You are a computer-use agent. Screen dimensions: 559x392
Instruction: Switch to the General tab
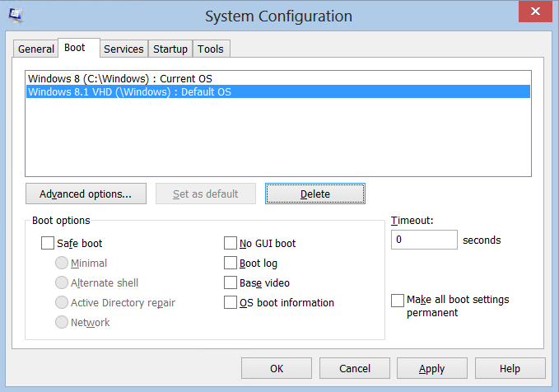[35, 49]
